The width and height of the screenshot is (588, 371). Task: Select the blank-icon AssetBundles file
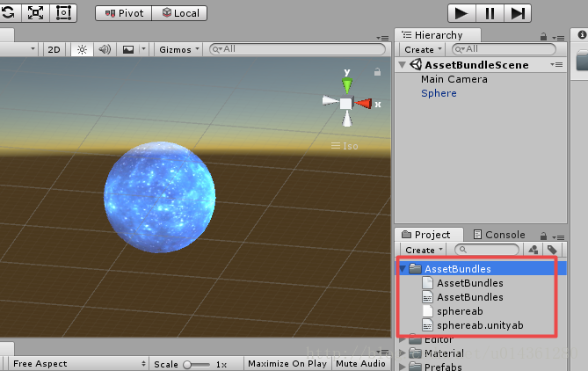point(462,283)
